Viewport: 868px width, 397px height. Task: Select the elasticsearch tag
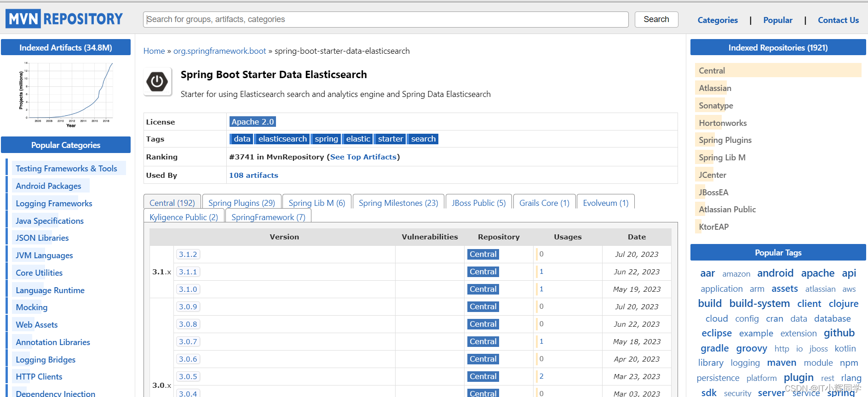[x=282, y=139]
